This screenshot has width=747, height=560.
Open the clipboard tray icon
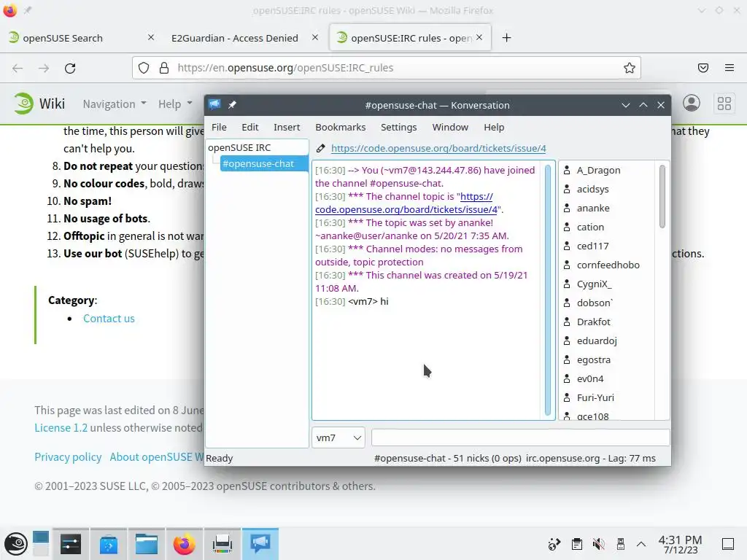click(x=576, y=544)
